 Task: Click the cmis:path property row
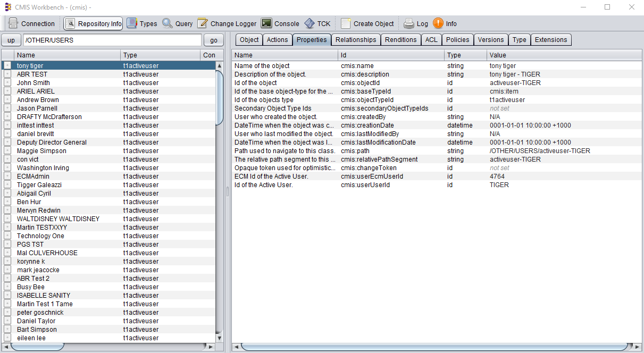tap(437, 151)
